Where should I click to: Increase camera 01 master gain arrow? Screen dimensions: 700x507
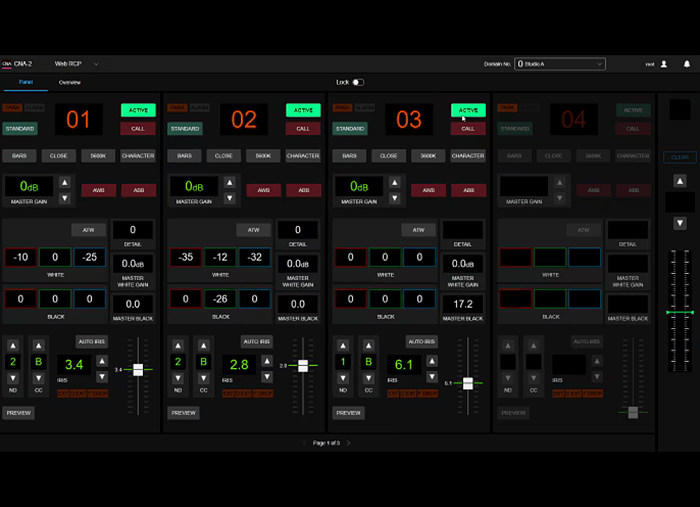pyautogui.click(x=65, y=183)
